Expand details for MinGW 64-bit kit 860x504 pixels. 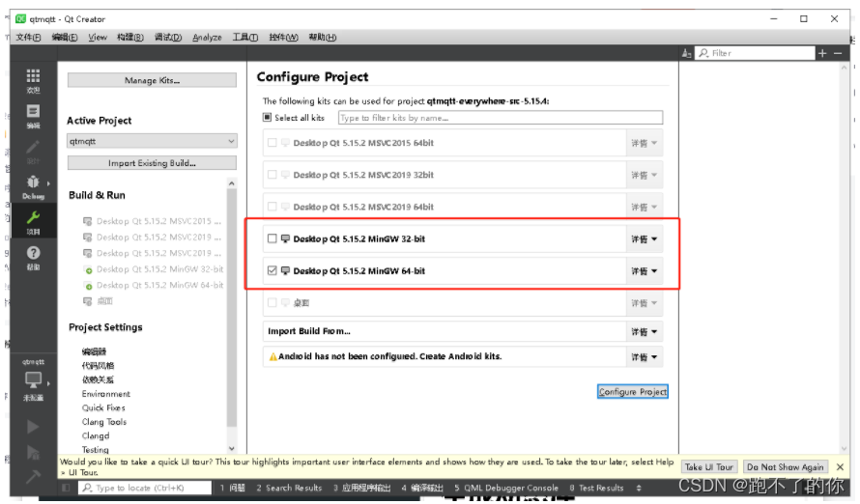tap(644, 271)
